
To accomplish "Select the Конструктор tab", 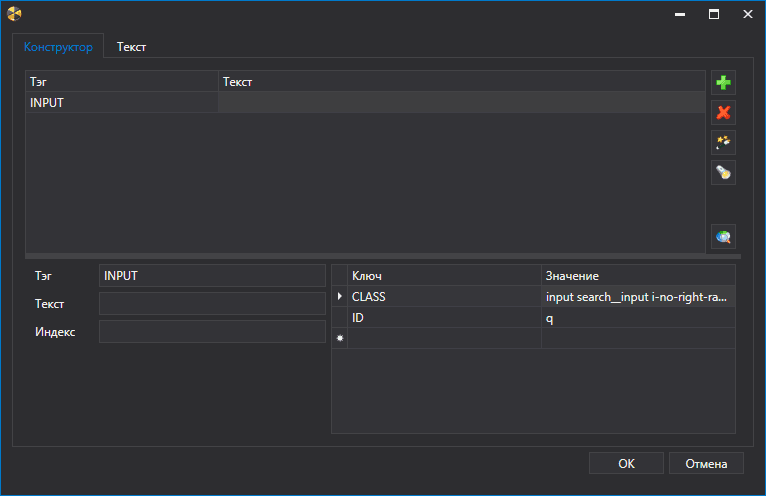I will click(58, 47).
